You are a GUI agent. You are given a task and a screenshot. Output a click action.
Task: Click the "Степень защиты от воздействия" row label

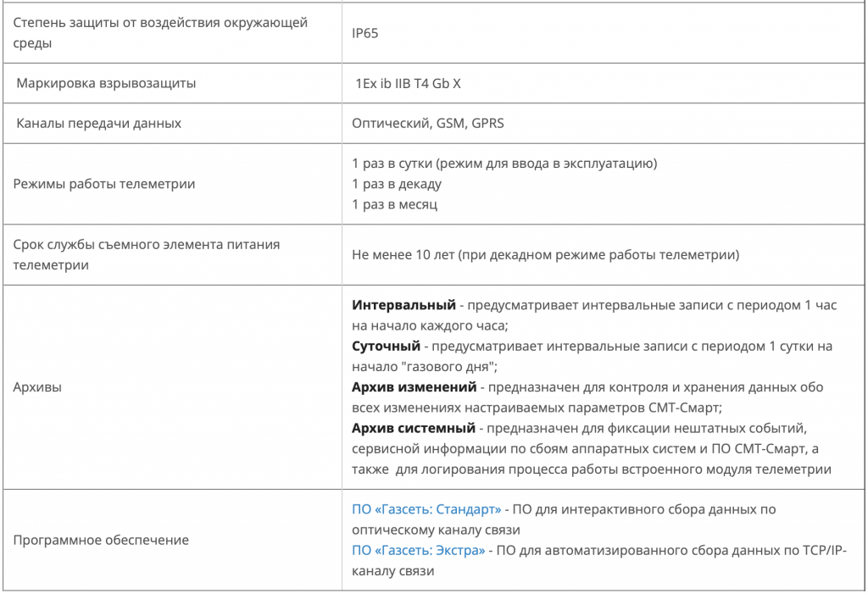pyautogui.click(x=160, y=23)
